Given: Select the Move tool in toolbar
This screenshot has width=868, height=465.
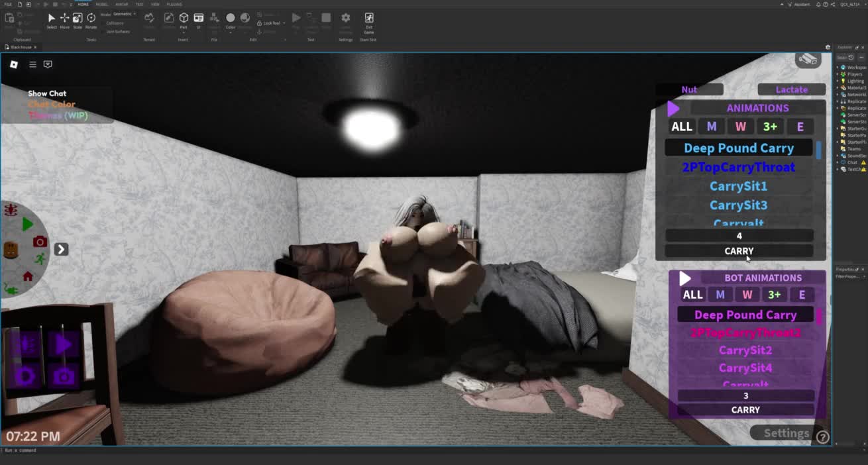Looking at the screenshot, I should (x=64, y=19).
